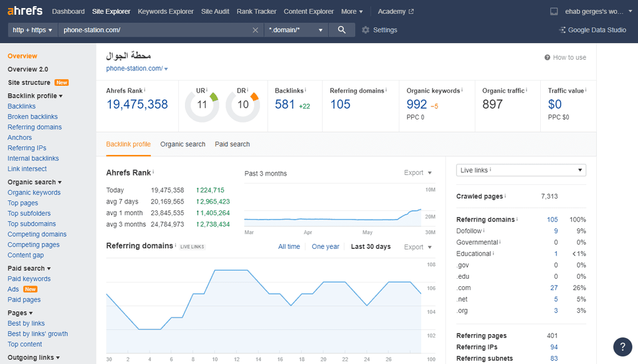Click the ahrefs logo

pyautogui.click(x=25, y=11)
